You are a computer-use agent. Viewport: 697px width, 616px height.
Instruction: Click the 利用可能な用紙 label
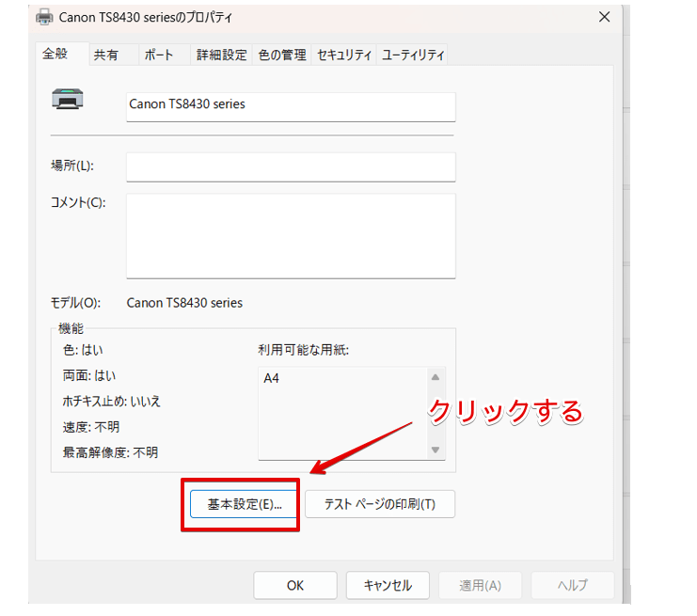pyautogui.click(x=304, y=350)
